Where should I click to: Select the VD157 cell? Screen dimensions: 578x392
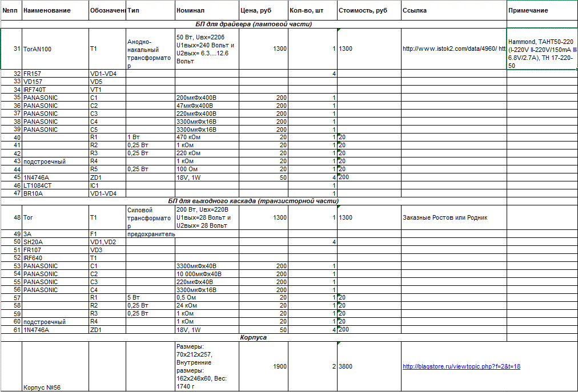(55, 82)
